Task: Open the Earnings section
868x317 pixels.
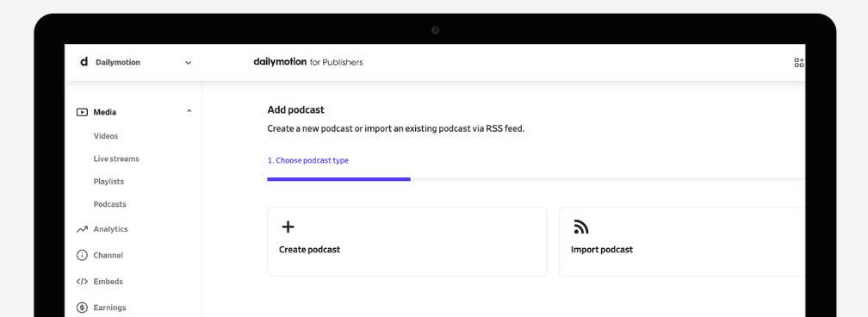Action: 109,307
